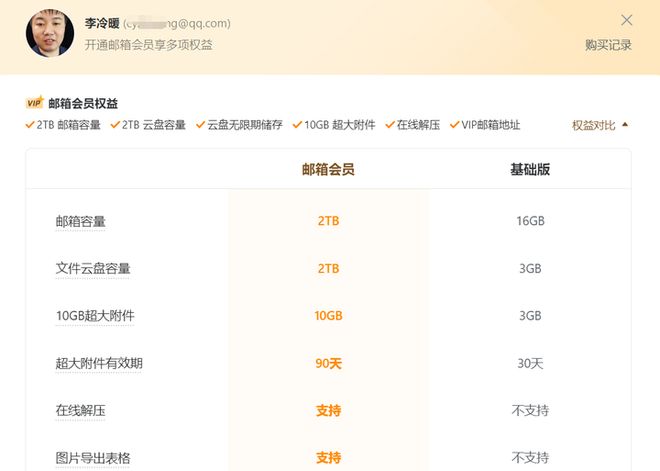
Task: Click the 在线解压 benefit tag
Action: coord(412,125)
